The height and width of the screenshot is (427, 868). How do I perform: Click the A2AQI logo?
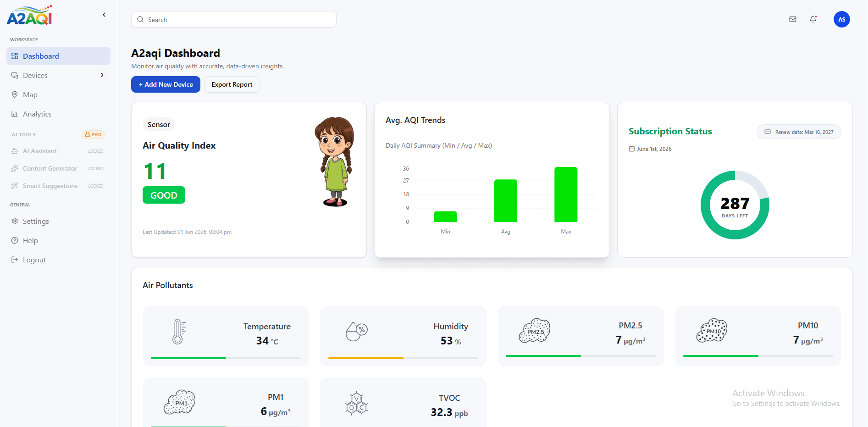[30, 15]
